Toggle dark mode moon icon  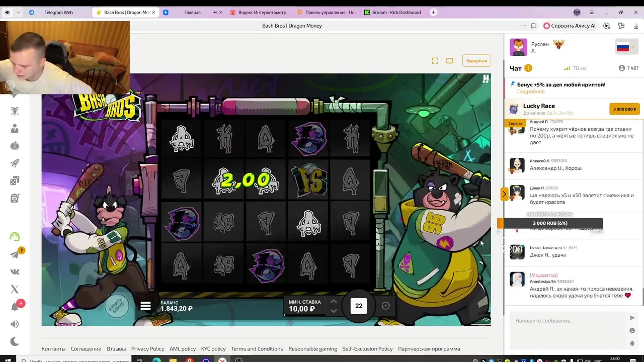pos(15,341)
